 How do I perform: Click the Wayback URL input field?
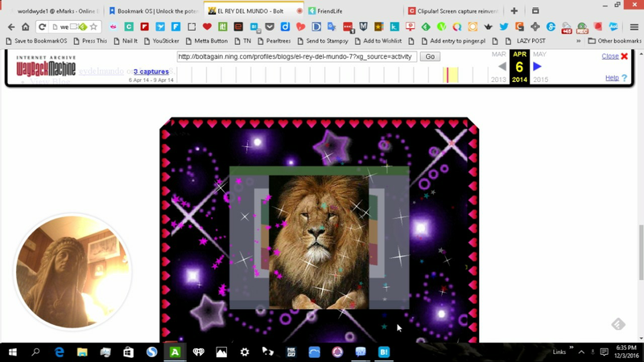click(295, 57)
